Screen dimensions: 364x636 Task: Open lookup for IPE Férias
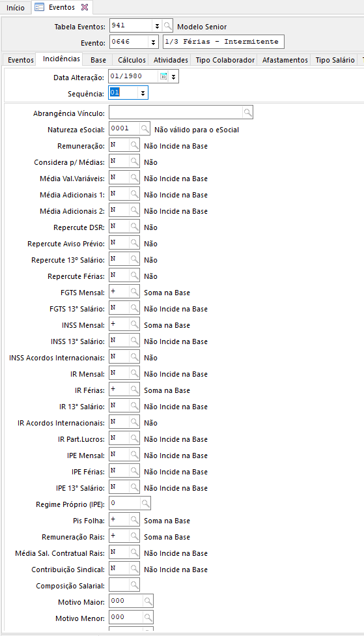tap(134, 471)
